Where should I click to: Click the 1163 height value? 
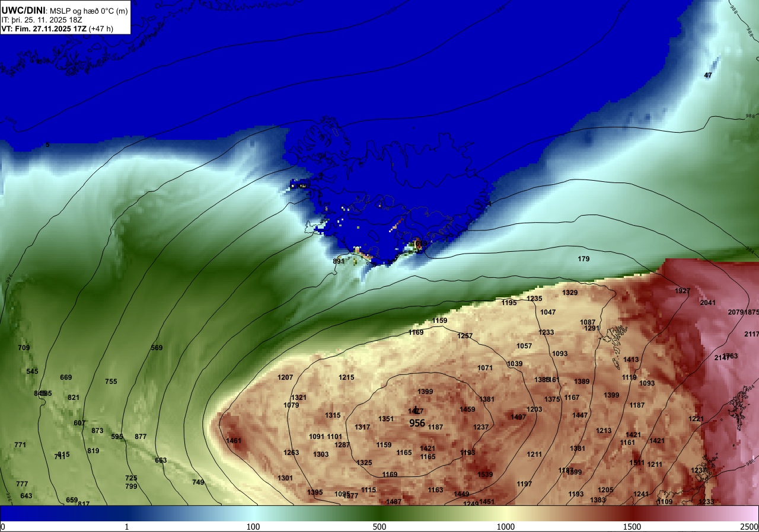435,490
